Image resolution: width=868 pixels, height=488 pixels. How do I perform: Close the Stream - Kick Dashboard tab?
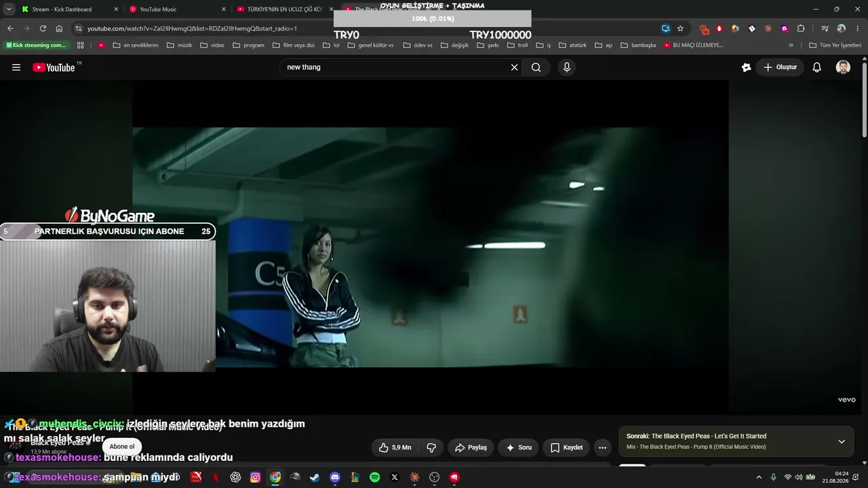[116, 9]
